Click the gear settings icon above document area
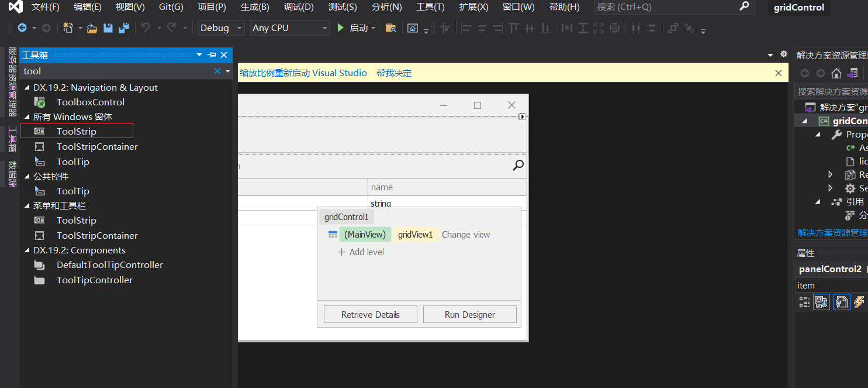Viewport: 868px width, 388px height. click(784, 54)
